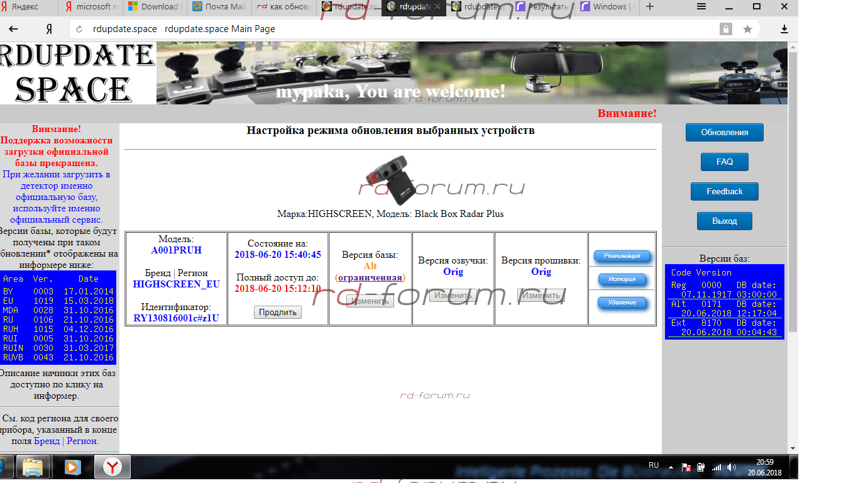
Task: Open the Download tab
Action: click(x=155, y=6)
